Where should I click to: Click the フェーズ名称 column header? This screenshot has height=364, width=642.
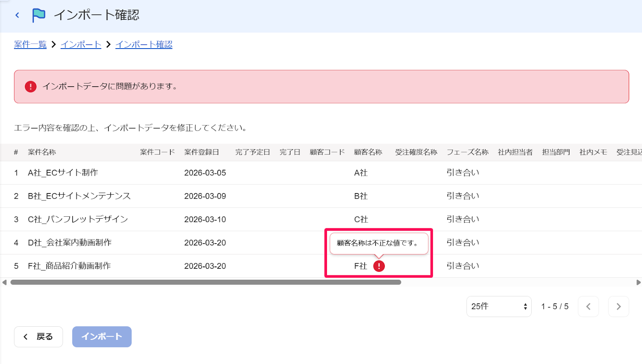tap(468, 152)
